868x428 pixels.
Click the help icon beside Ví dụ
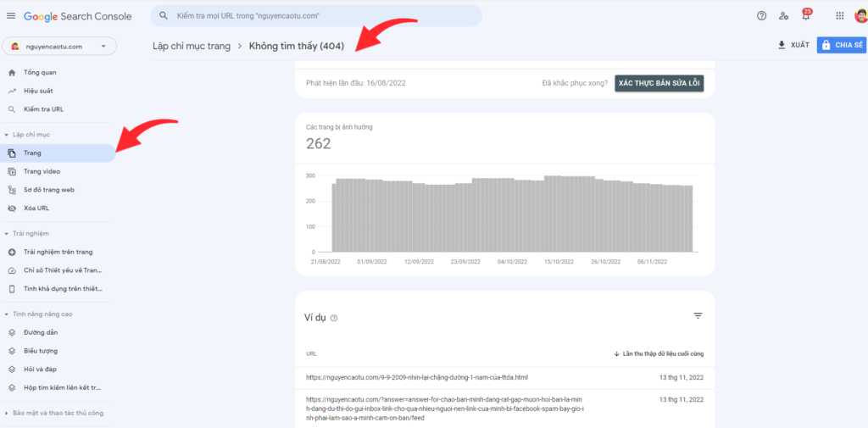click(x=334, y=318)
